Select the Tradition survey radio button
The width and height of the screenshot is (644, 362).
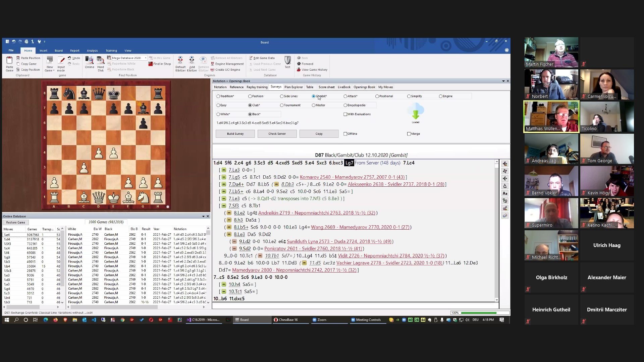(x=218, y=96)
